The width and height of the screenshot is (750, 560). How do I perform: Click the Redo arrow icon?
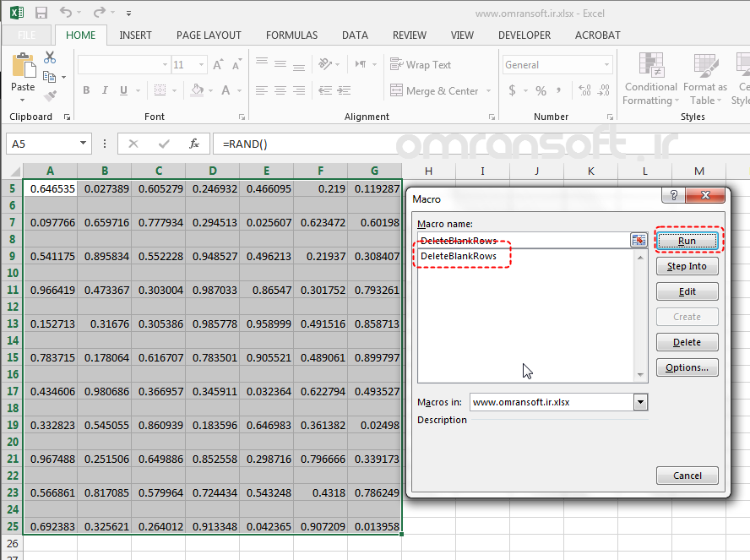pos(100,13)
